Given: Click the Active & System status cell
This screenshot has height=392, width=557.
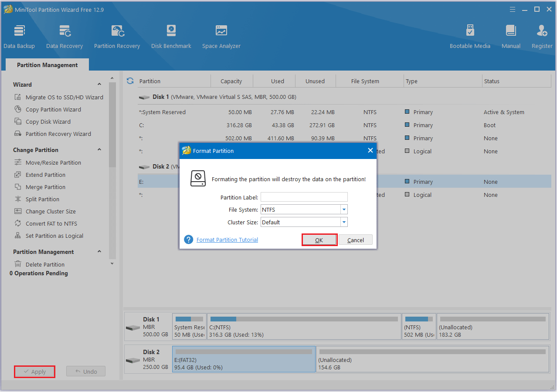Looking at the screenshot, I should pyautogui.click(x=504, y=112).
